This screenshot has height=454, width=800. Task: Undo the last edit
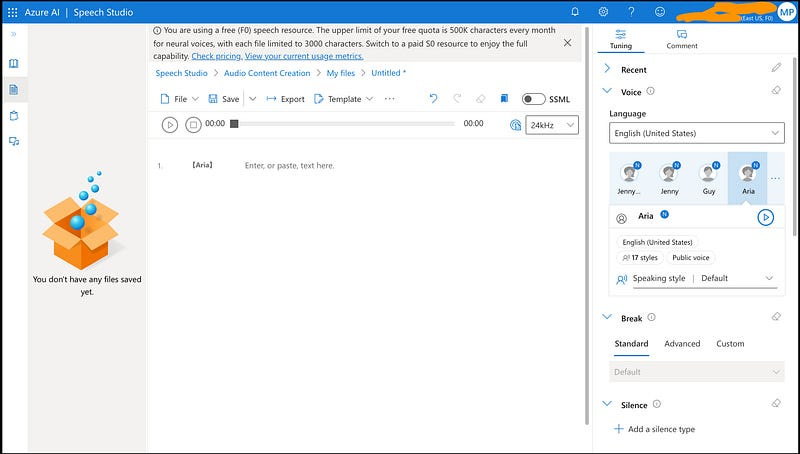(x=433, y=98)
